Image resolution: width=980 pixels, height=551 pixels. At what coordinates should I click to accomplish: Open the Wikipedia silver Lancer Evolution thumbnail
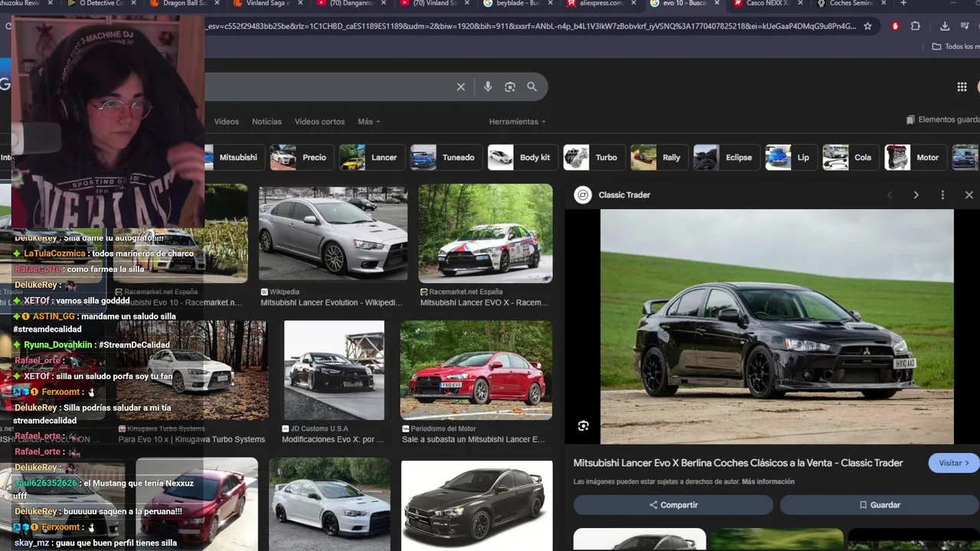333,232
